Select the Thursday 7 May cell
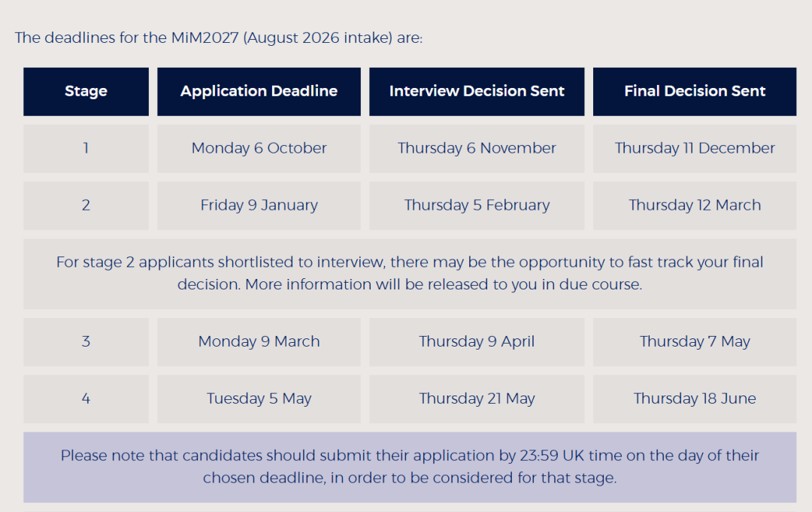Image resolution: width=812 pixels, height=512 pixels. tap(695, 341)
